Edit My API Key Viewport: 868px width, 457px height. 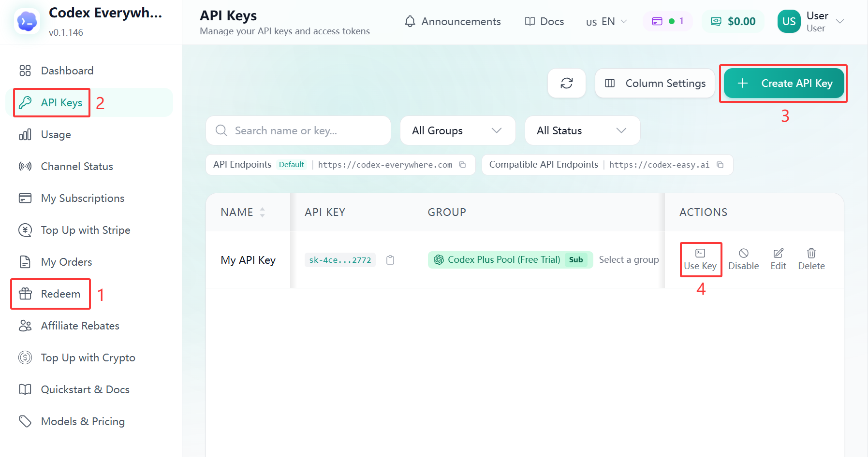click(779, 259)
